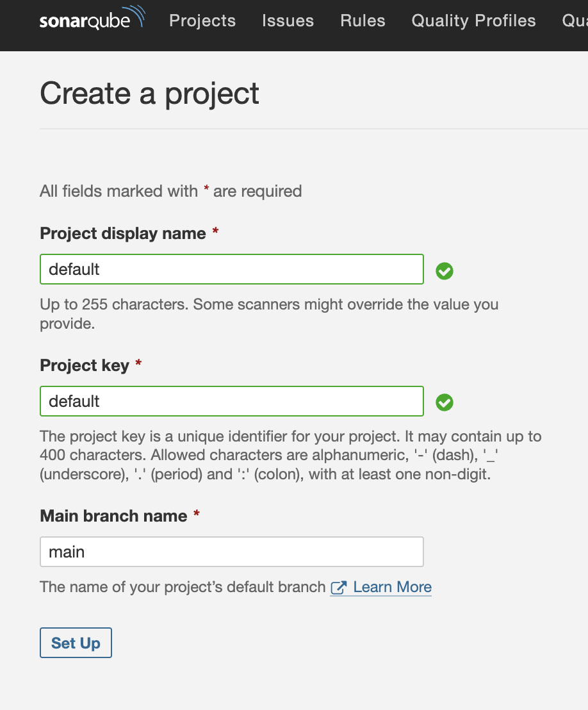Focus the Project display name input
This screenshot has width=588, height=710.
pyautogui.click(x=231, y=269)
